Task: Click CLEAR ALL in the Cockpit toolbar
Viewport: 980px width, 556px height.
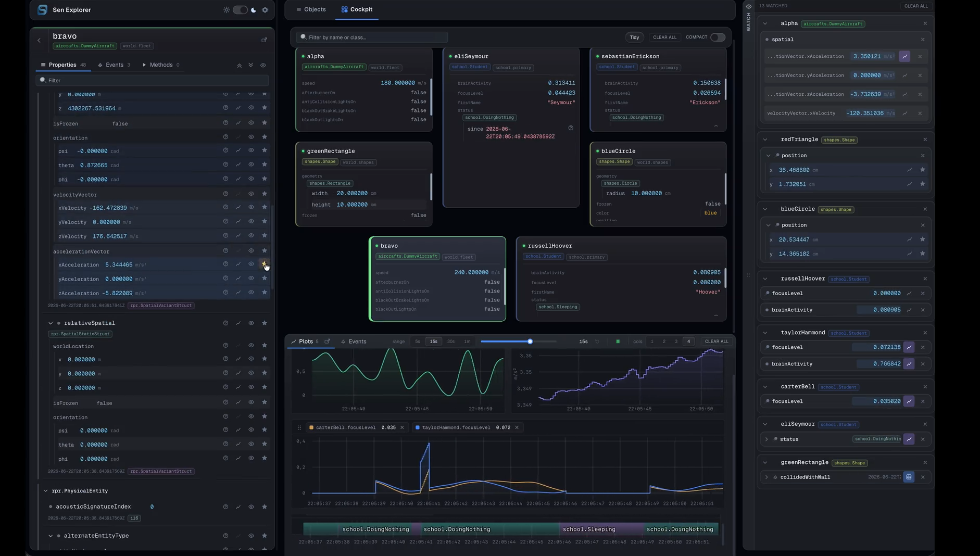Action: [664, 37]
